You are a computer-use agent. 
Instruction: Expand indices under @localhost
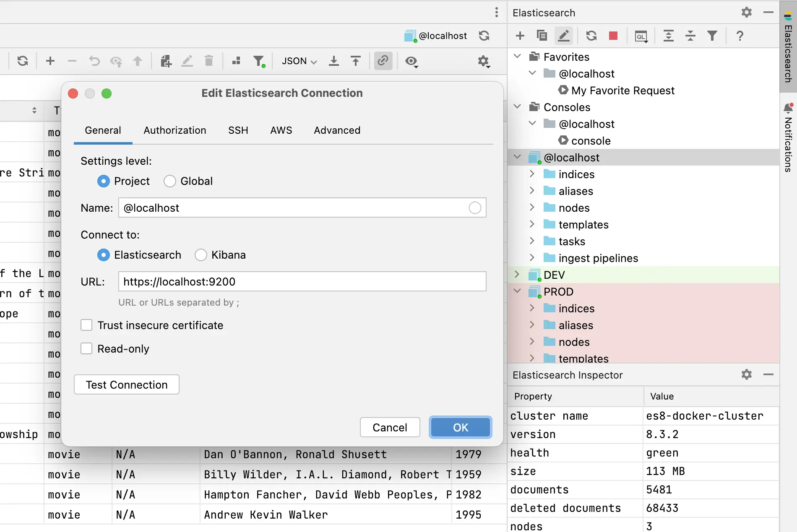(532, 174)
